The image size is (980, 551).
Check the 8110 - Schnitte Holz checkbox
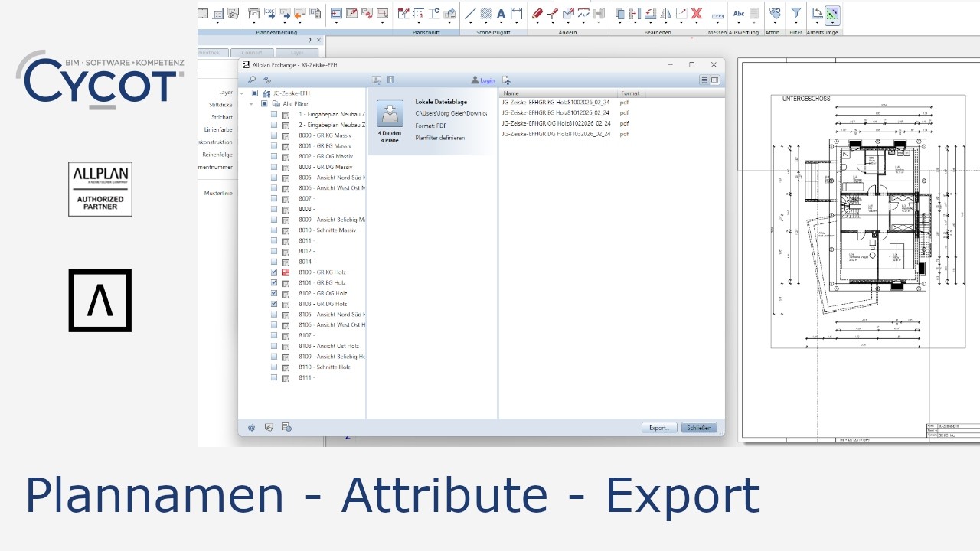(274, 367)
